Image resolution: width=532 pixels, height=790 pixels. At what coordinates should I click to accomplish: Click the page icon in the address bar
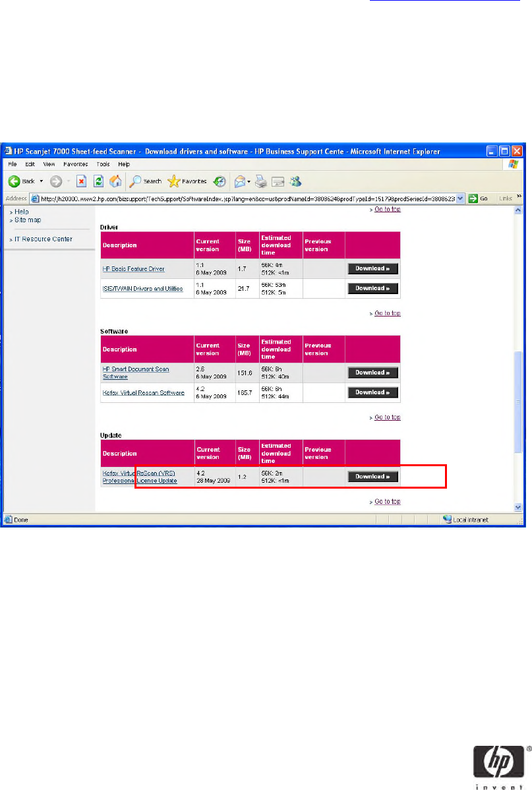35,198
